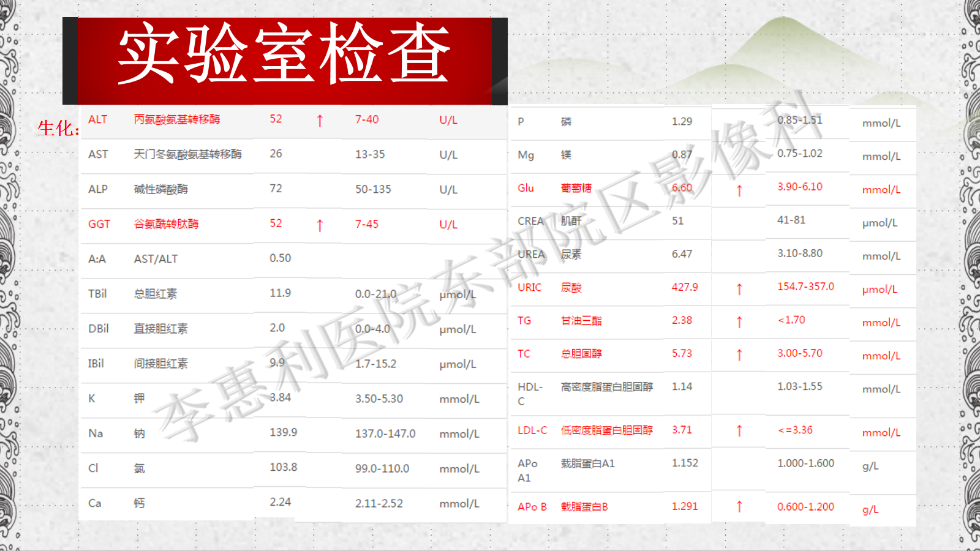Click the ALP abbreviation cell

pos(98,189)
